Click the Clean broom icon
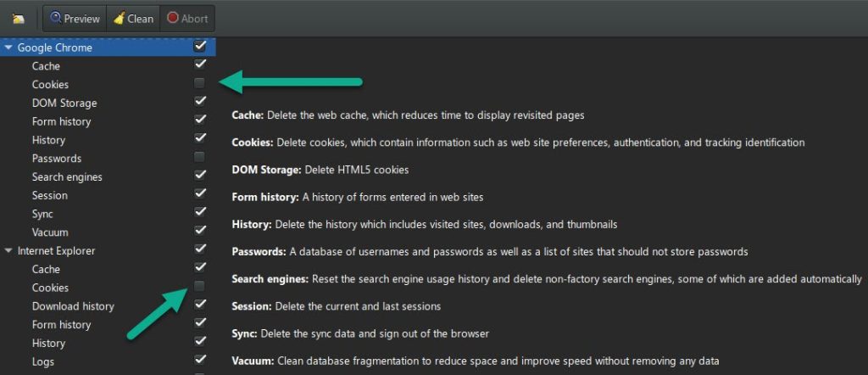The image size is (868, 375). click(119, 19)
